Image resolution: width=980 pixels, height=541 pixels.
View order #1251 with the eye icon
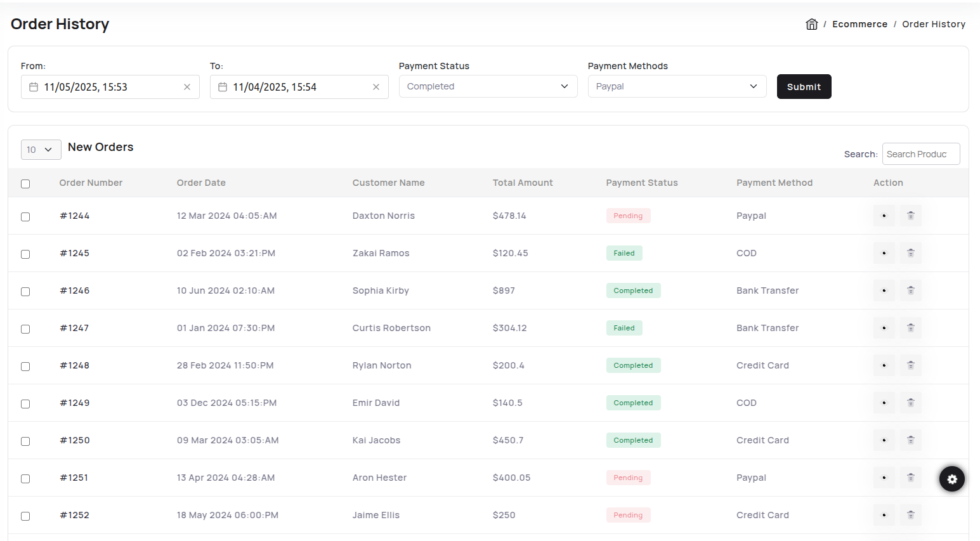tap(884, 478)
